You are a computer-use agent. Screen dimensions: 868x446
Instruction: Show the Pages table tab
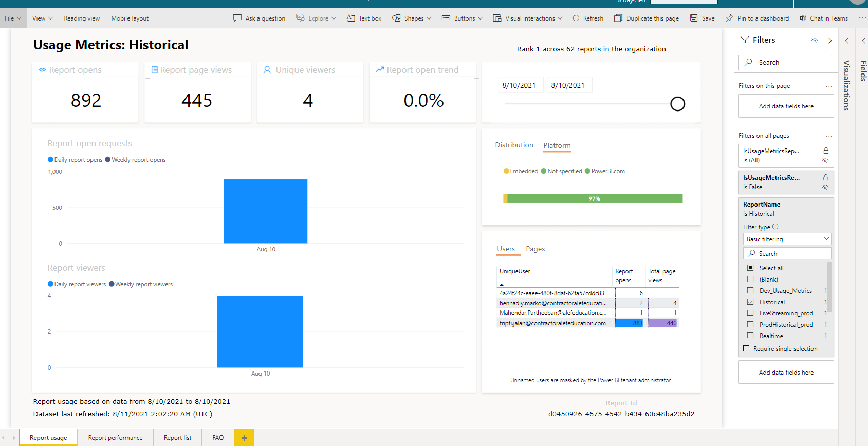click(535, 249)
